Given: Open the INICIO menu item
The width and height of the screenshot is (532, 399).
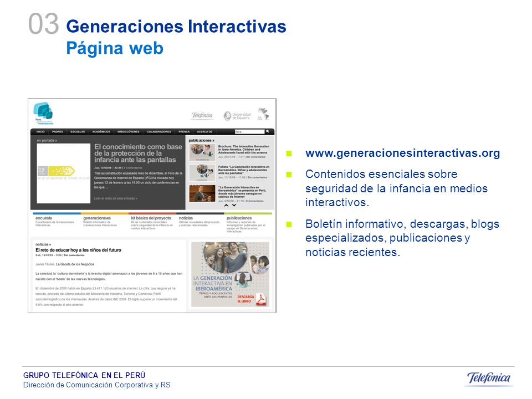Looking at the screenshot, I should (40, 132).
